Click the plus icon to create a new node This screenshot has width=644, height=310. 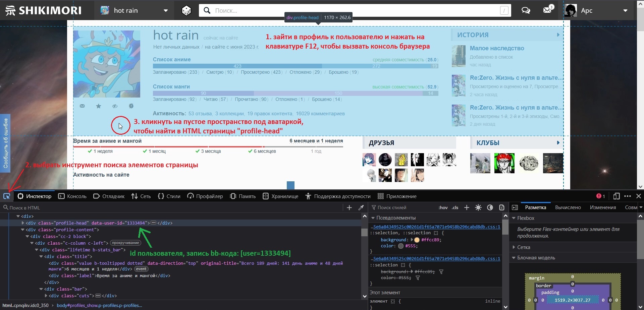pyautogui.click(x=349, y=208)
